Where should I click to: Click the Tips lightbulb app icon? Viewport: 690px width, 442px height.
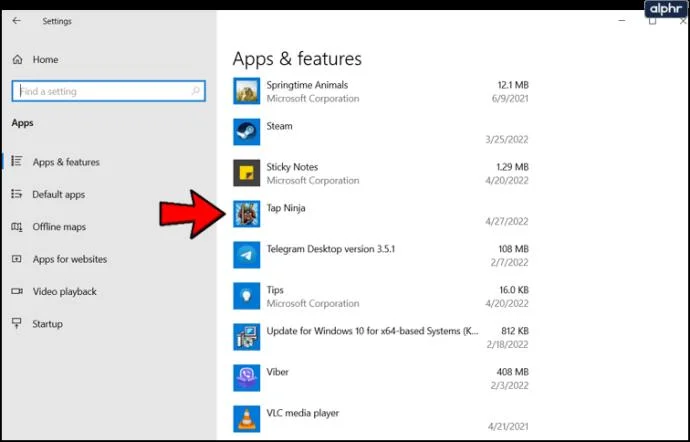click(246, 296)
